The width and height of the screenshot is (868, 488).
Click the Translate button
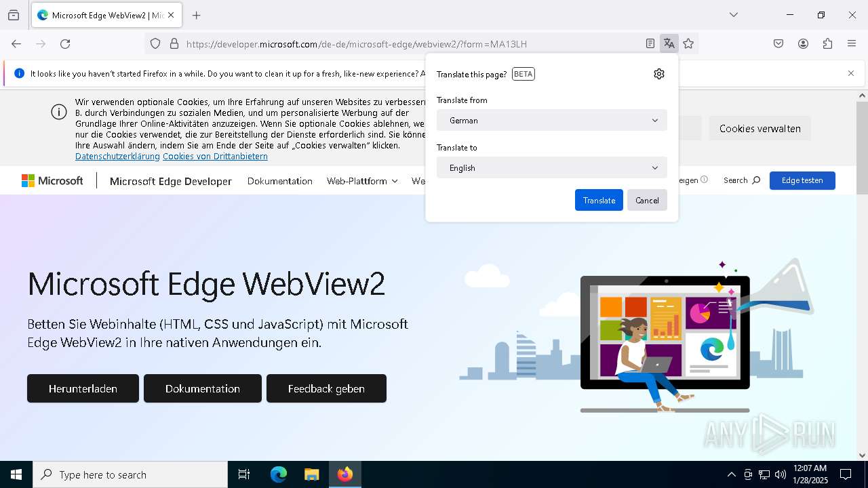(599, 200)
